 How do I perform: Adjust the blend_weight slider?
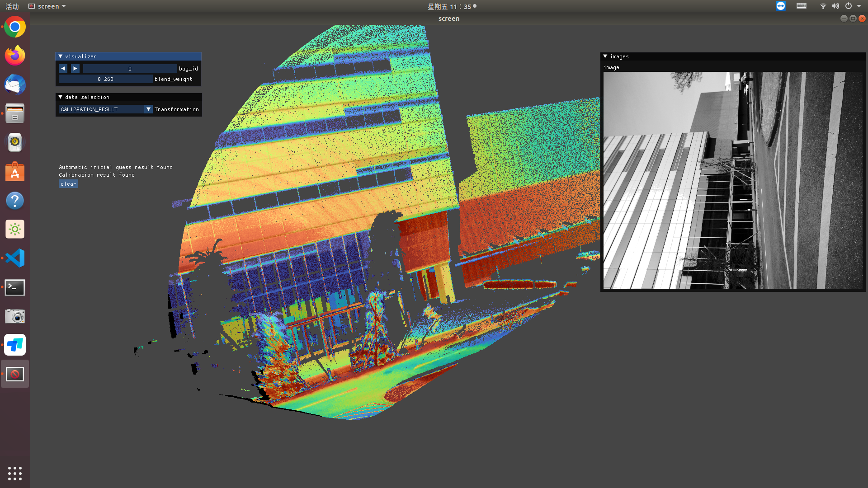coord(105,79)
